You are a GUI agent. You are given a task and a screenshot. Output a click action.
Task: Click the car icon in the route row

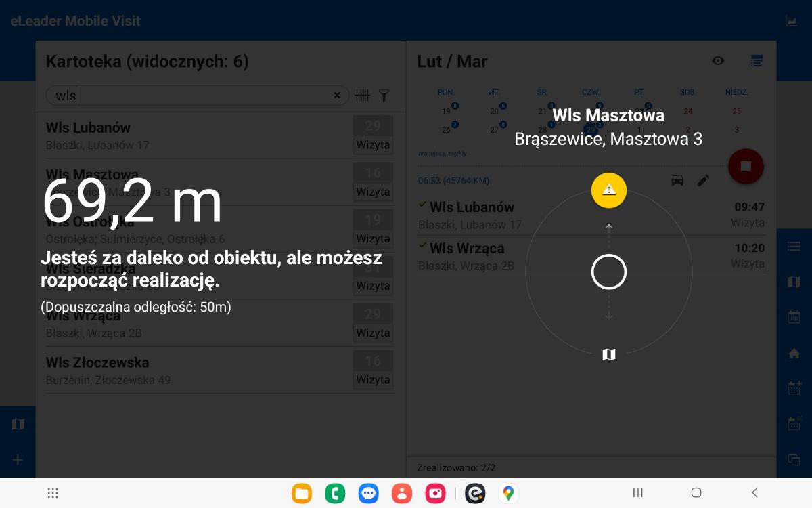click(677, 180)
